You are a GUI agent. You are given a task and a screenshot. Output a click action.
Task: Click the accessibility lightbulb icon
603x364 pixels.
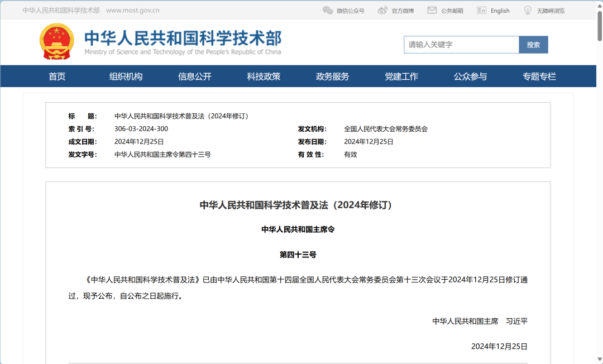[528, 11]
